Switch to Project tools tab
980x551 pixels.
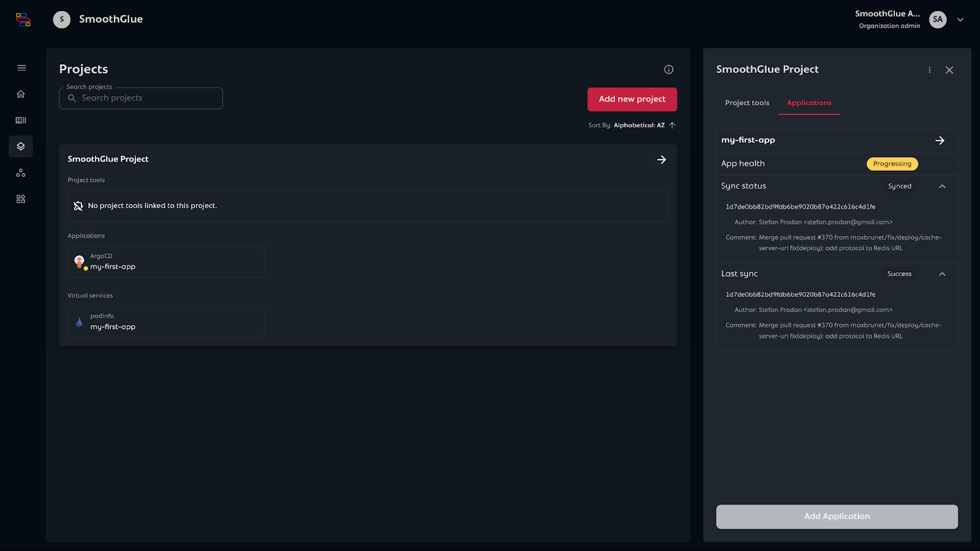click(x=747, y=103)
